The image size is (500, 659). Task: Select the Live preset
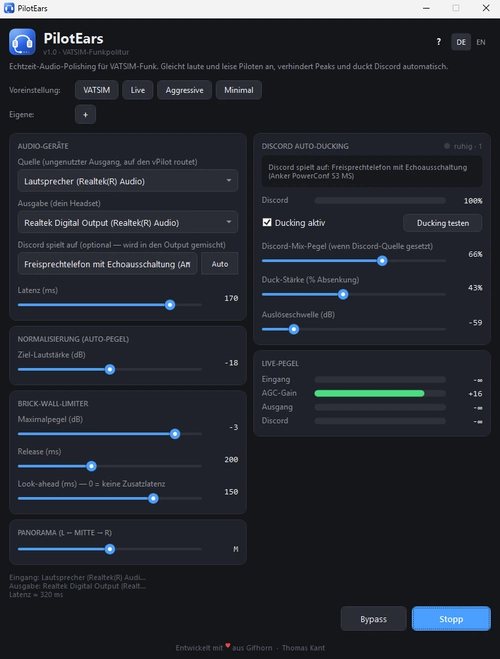tap(138, 90)
